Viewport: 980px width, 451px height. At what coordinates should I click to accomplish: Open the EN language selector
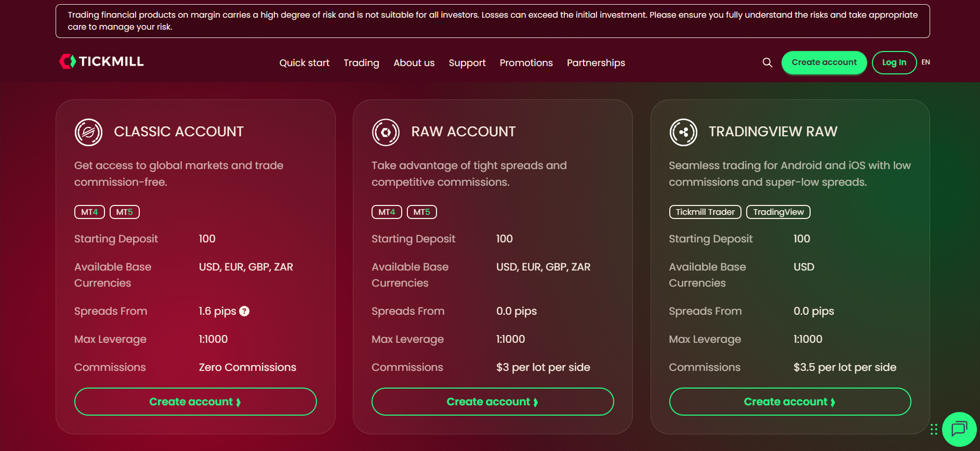click(925, 62)
